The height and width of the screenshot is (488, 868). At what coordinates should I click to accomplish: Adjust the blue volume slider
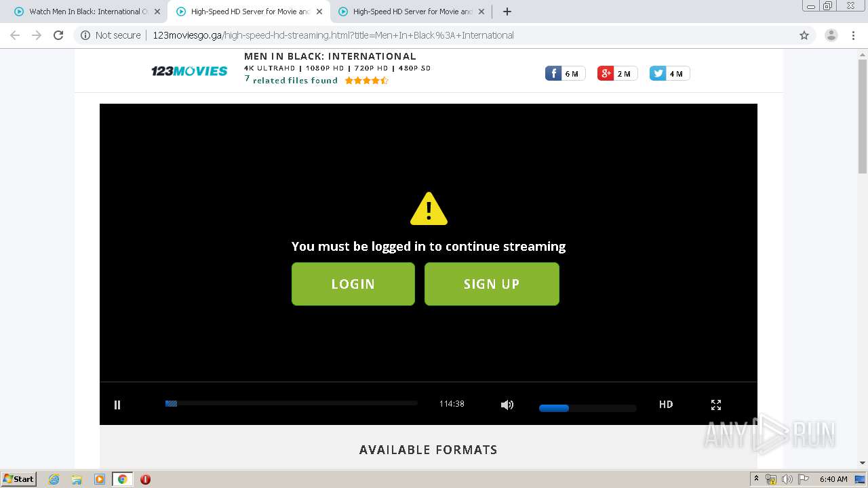coord(587,408)
